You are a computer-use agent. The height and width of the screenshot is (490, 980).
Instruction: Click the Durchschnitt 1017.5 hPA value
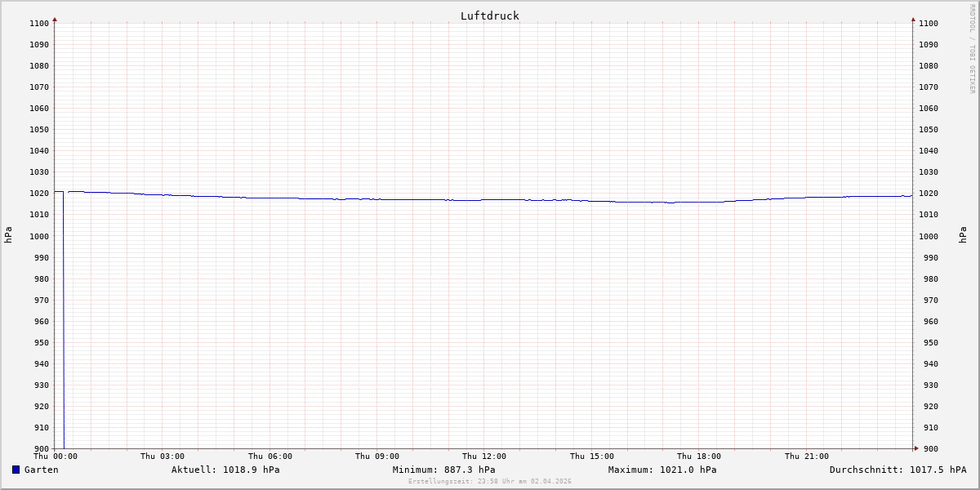898,470
